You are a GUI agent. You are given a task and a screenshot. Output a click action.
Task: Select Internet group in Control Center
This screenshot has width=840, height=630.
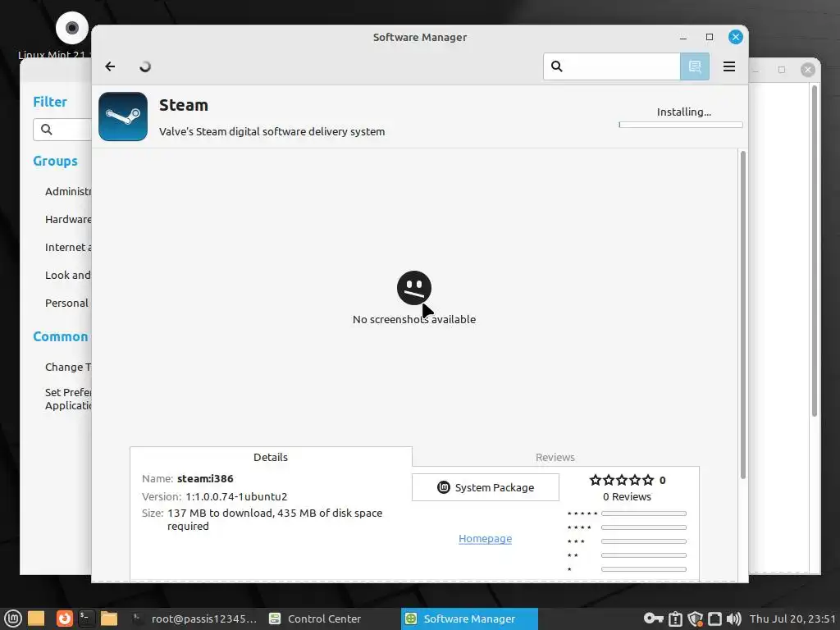click(x=68, y=247)
